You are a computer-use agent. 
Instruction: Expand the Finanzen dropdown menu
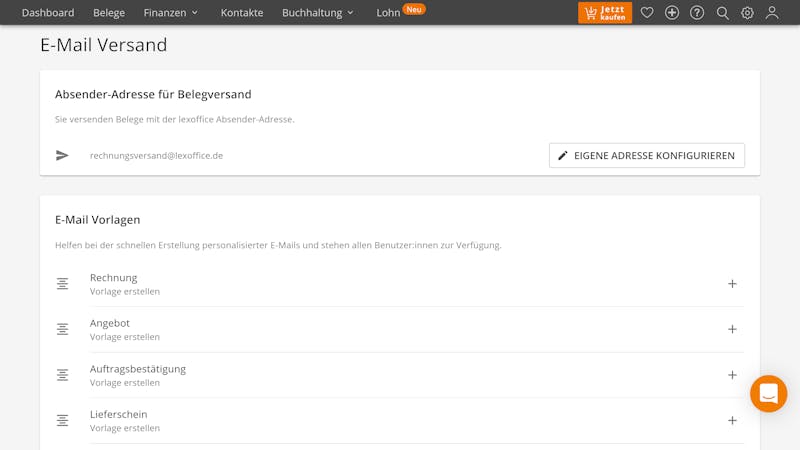coord(170,13)
